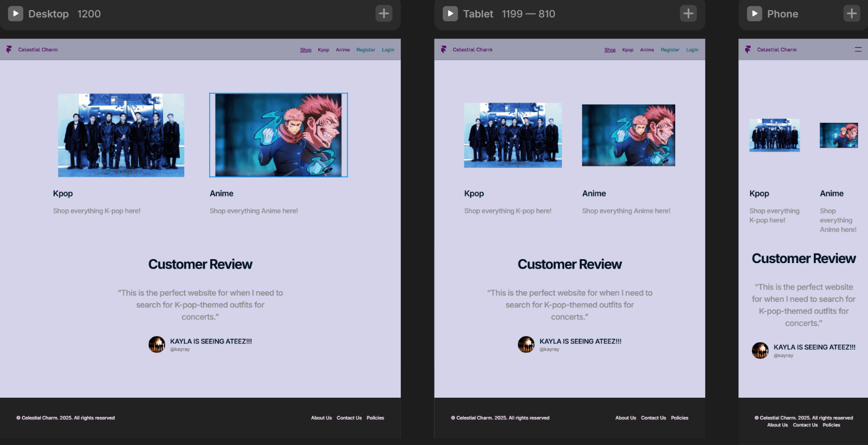Select review quote text in Phone frame
868x445 pixels.
coord(804,305)
